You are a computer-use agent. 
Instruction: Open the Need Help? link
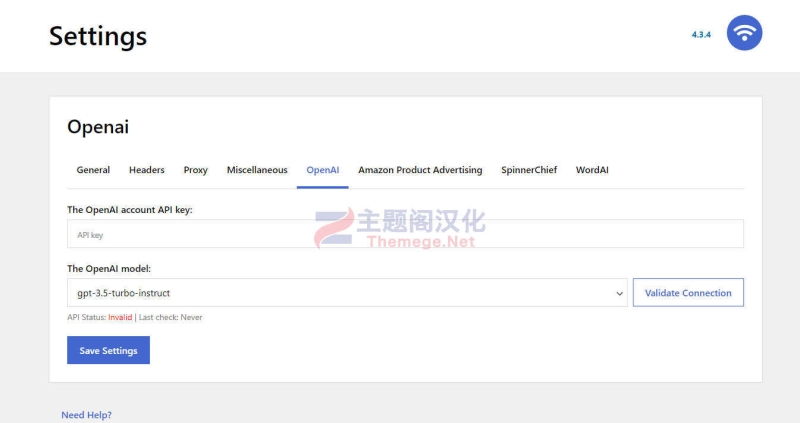pos(86,415)
